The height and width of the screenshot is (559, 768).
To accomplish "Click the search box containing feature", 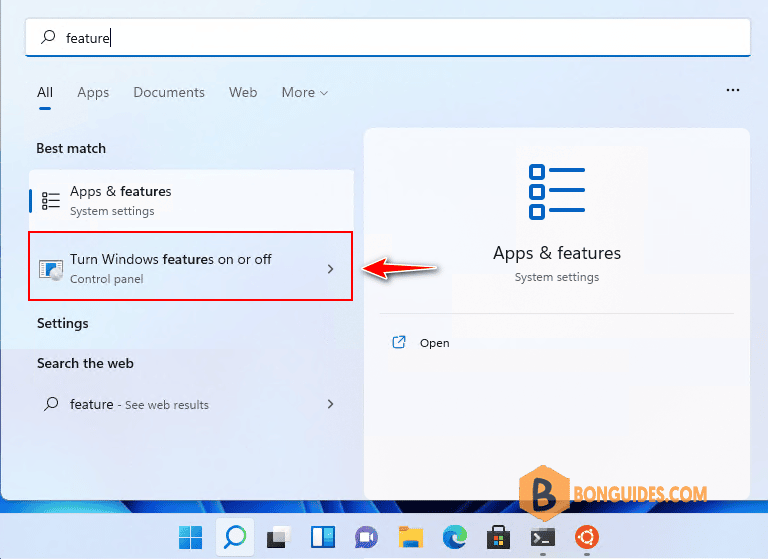I will coord(388,38).
